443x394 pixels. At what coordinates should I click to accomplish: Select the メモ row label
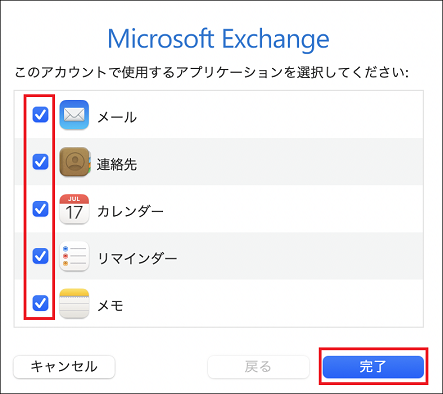[110, 305]
